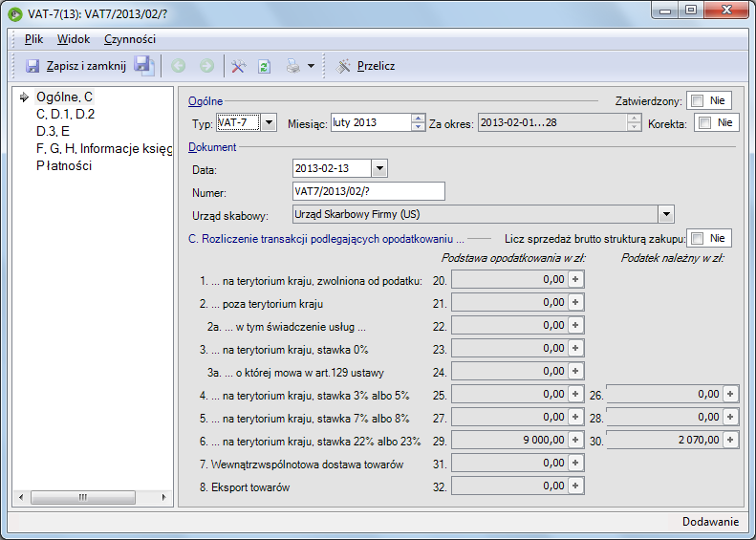Image resolution: width=756 pixels, height=540 pixels.
Task: Click 'Podatek należny w zł:' column header
Action: [673, 258]
